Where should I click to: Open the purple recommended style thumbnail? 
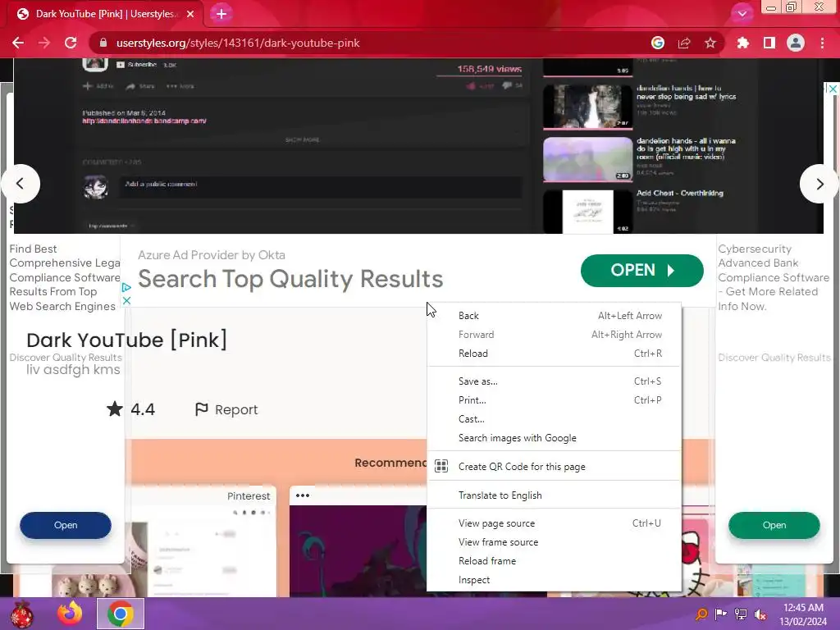pos(358,551)
